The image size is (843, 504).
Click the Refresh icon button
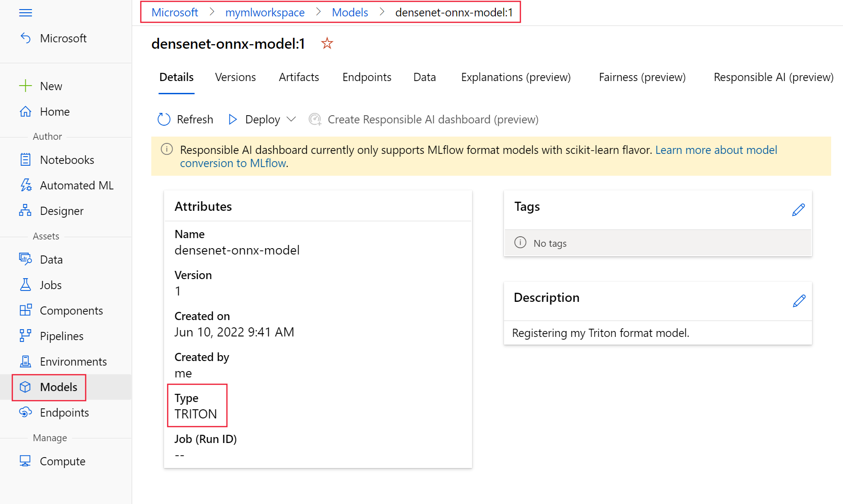click(x=164, y=119)
